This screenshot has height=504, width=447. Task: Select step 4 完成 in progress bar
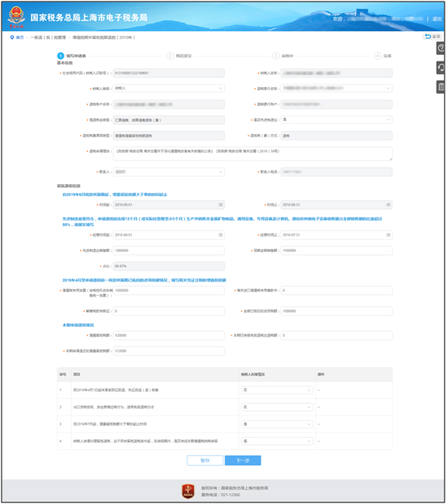pos(382,56)
